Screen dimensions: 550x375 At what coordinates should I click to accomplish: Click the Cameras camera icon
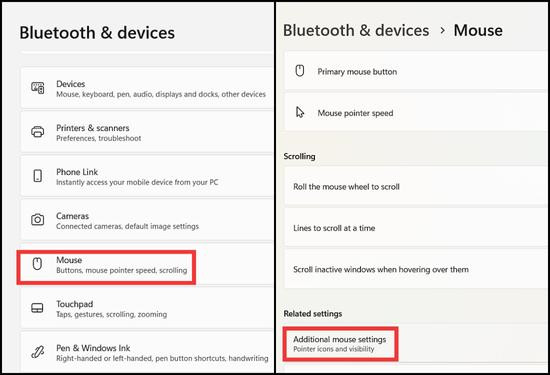tap(38, 220)
